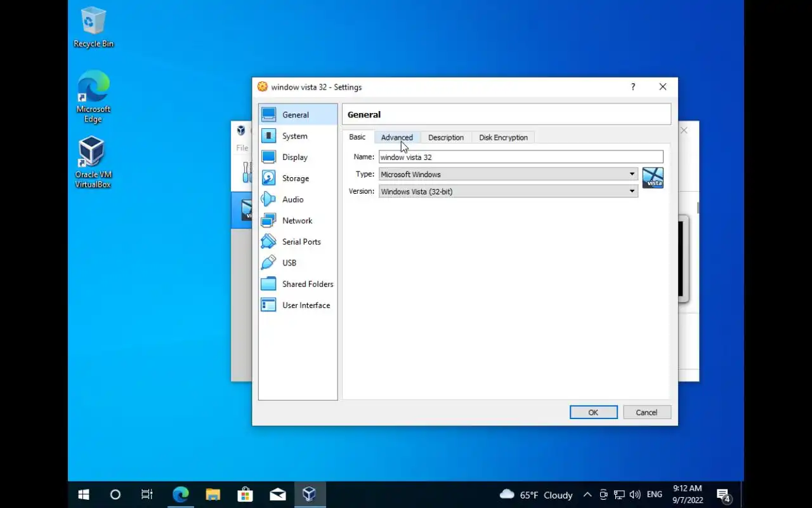The image size is (812, 508).
Task: Switch to the Disk Encryption tab
Action: pyautogui.click(x=503, y=137)
